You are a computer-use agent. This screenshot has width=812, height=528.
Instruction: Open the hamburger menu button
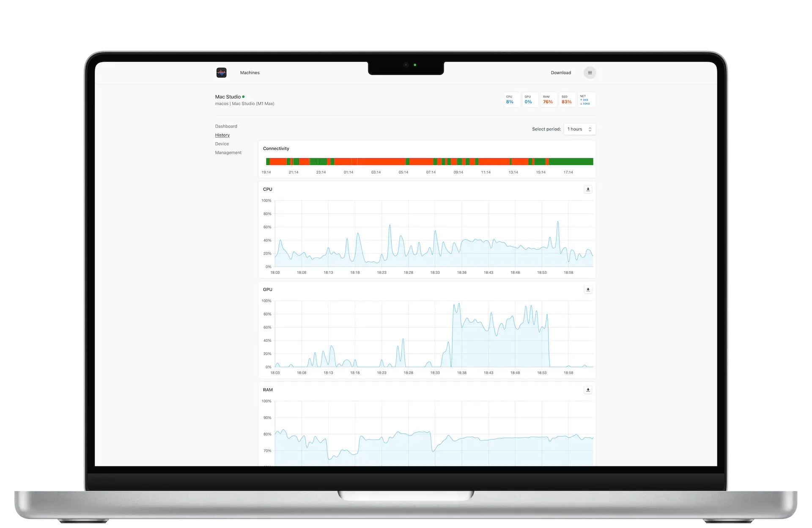point(590,73)
